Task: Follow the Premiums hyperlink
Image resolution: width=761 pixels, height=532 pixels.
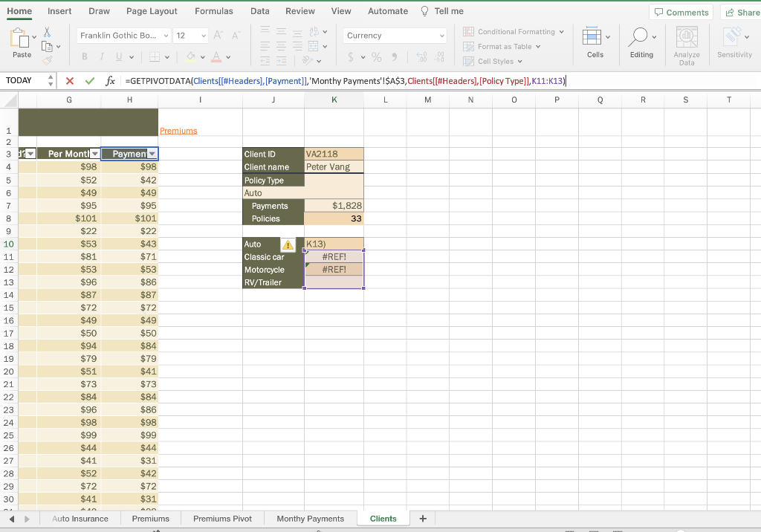Action: [x=178, y=131]
